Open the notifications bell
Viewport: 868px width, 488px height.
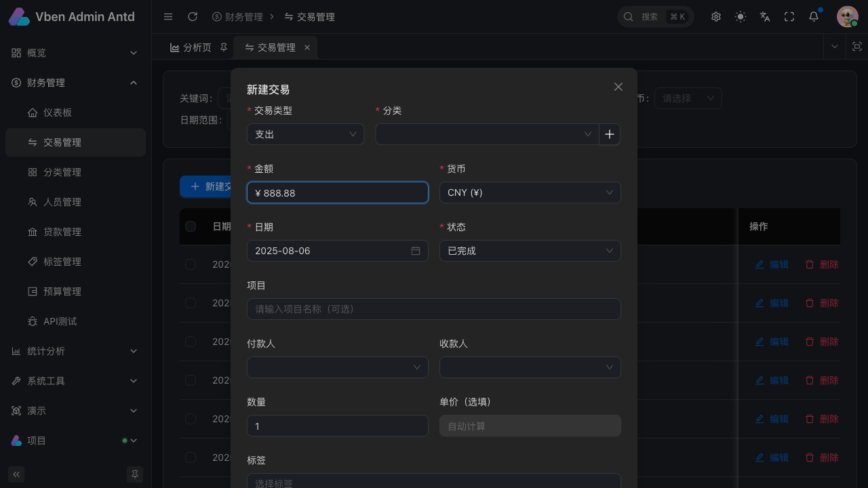[814, 17]
